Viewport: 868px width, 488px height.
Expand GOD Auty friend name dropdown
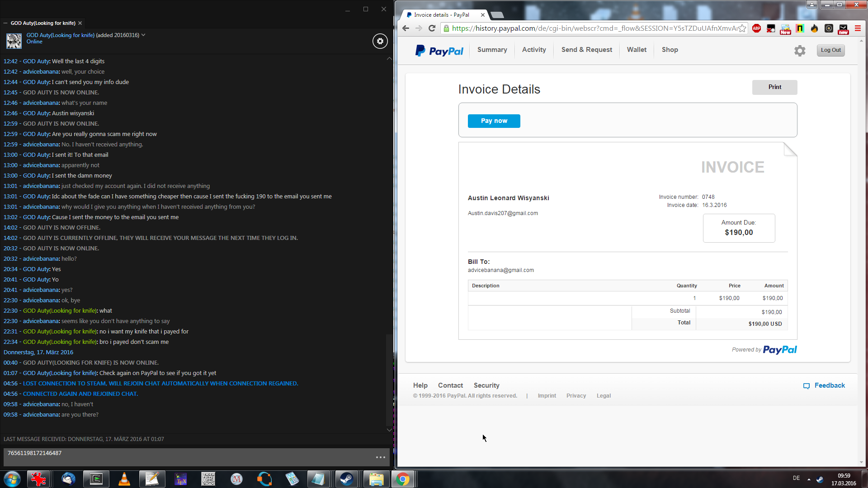click(x=143, y=35)
